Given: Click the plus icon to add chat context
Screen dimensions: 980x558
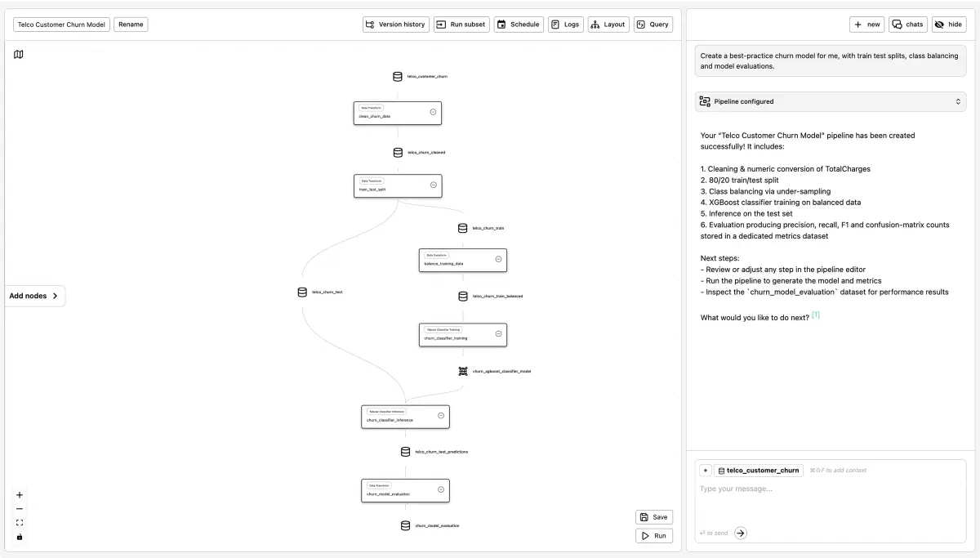Looking at the screenshot, I should (705, 470).
